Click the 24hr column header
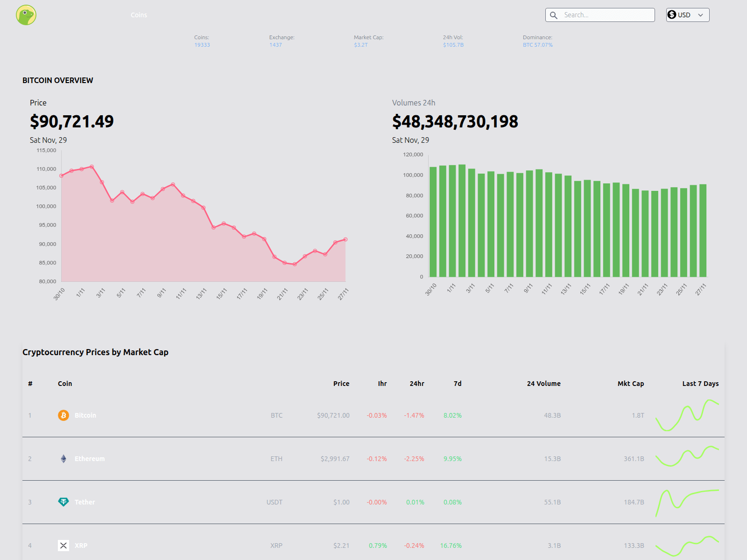The image size is (747, 560). pyautogui.click(x=417, y=384)
